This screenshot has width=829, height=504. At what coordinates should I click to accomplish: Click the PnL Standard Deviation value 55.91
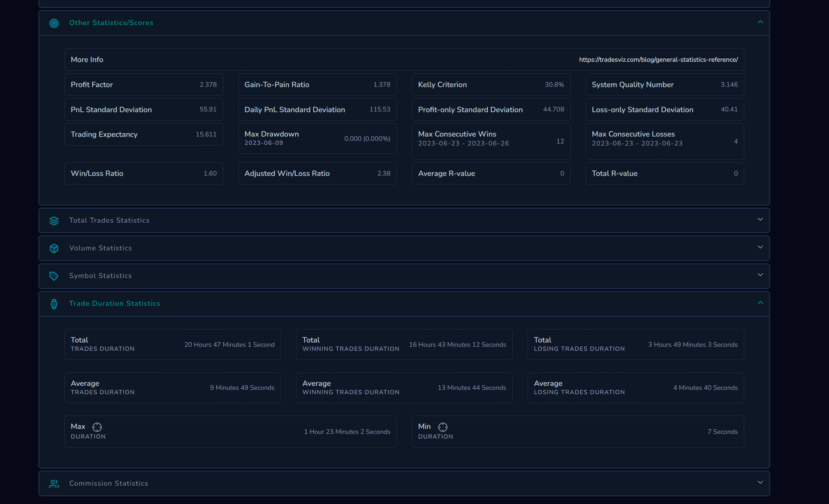pos(208,109)
